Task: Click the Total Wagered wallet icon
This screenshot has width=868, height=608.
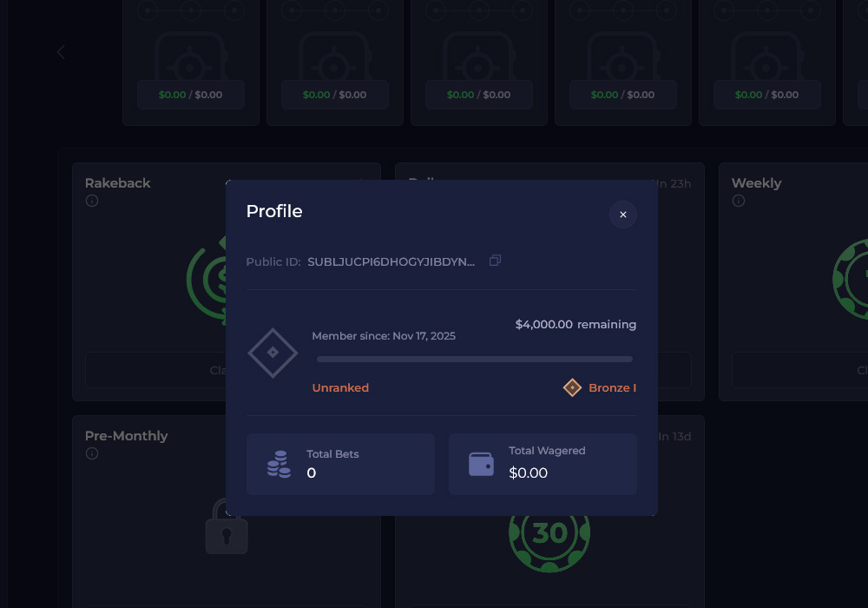Action: 481,464
